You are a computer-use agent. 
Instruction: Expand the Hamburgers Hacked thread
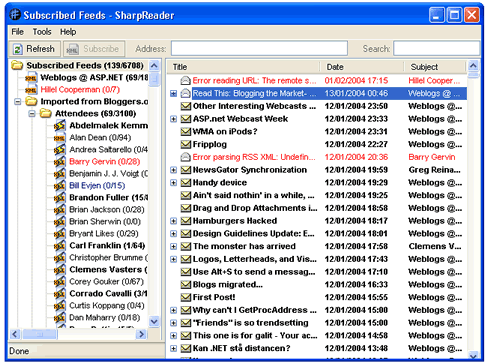pyautogui.click(x=173, y=221)
